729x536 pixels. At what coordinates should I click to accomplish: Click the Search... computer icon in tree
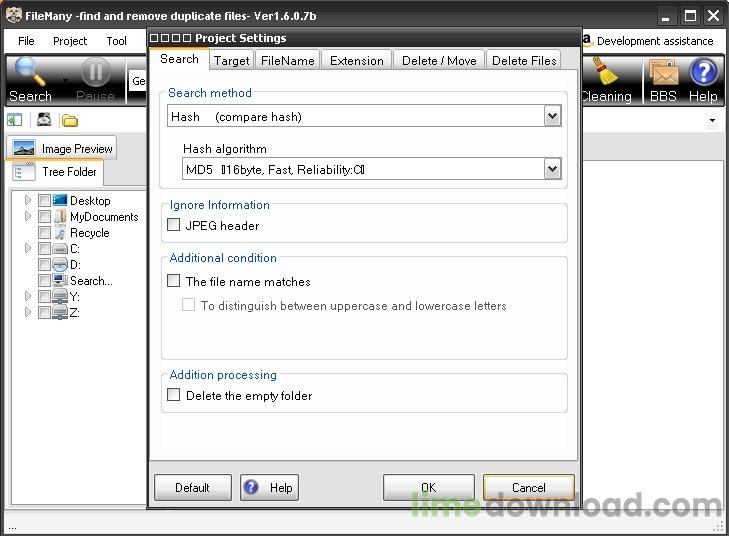60,280
